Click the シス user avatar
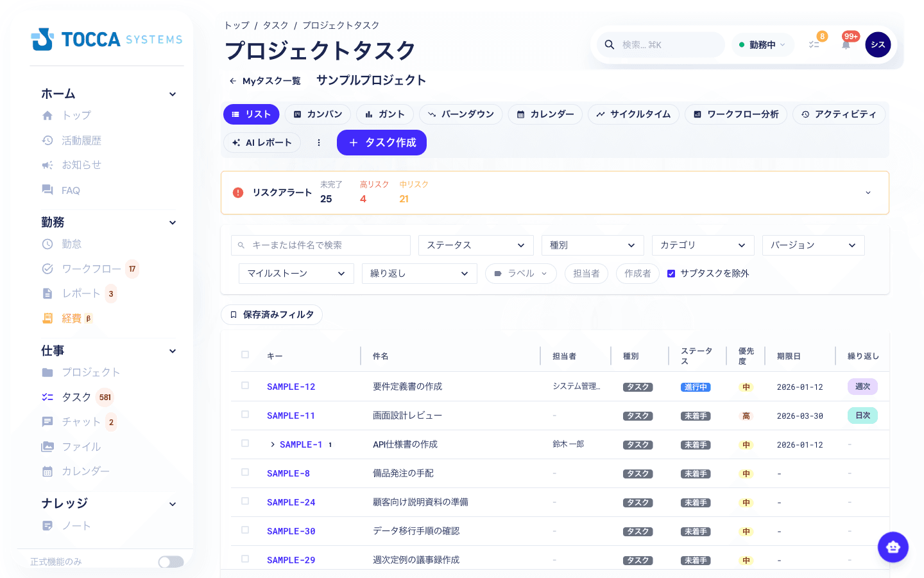 [x=878, y=44]
